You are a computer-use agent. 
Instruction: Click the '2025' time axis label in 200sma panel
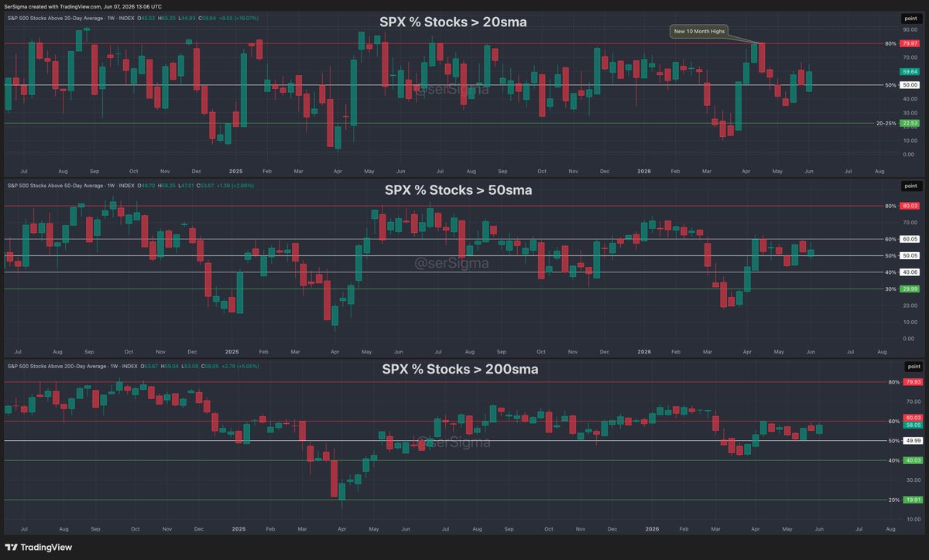pyautogui.click(x=238, y=529)
